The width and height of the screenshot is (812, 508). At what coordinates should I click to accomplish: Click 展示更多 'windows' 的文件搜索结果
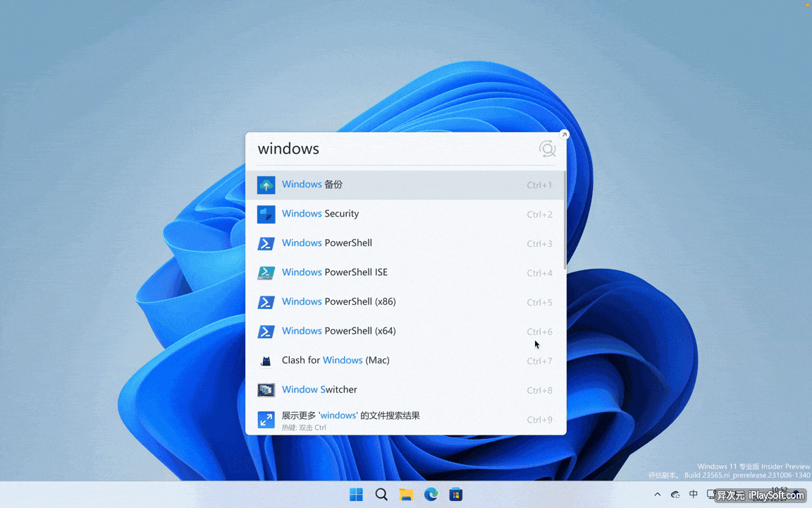[x=405, y=419]
